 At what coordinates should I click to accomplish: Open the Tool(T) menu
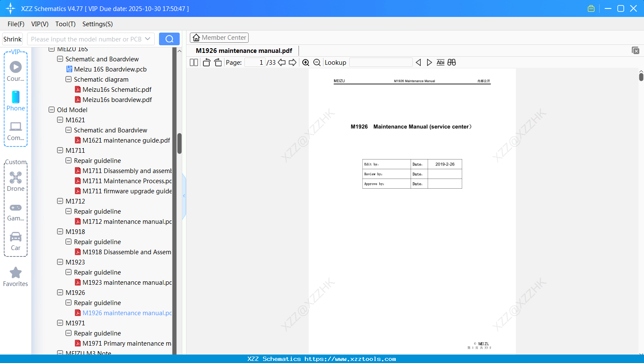click(66, 24)
